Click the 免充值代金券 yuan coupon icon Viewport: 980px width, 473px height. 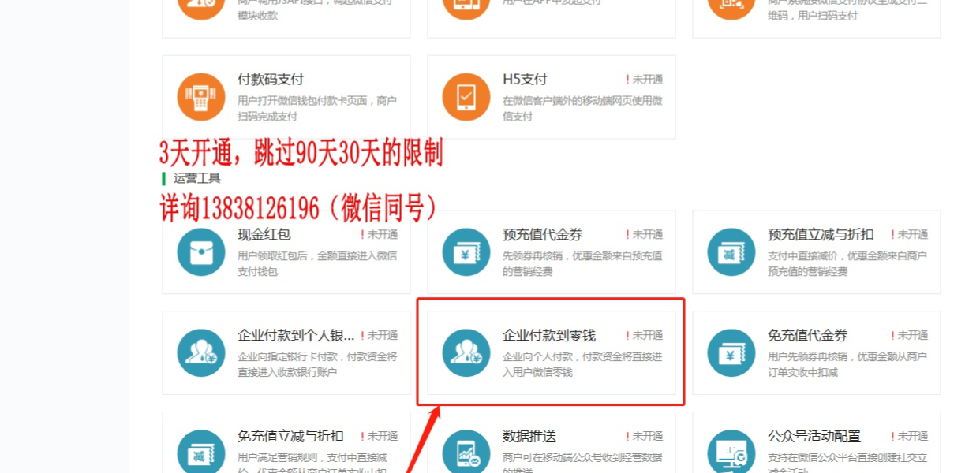point(731,353)
